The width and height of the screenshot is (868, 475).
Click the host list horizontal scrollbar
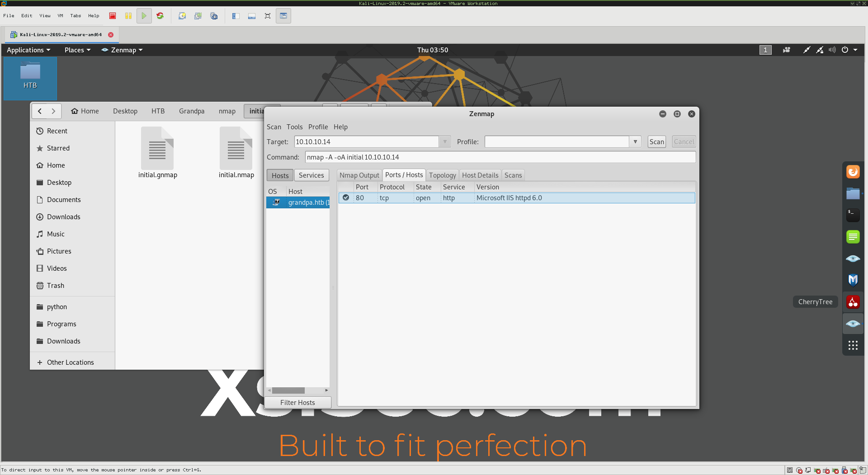pyautogui.click(x=288, y=390)
